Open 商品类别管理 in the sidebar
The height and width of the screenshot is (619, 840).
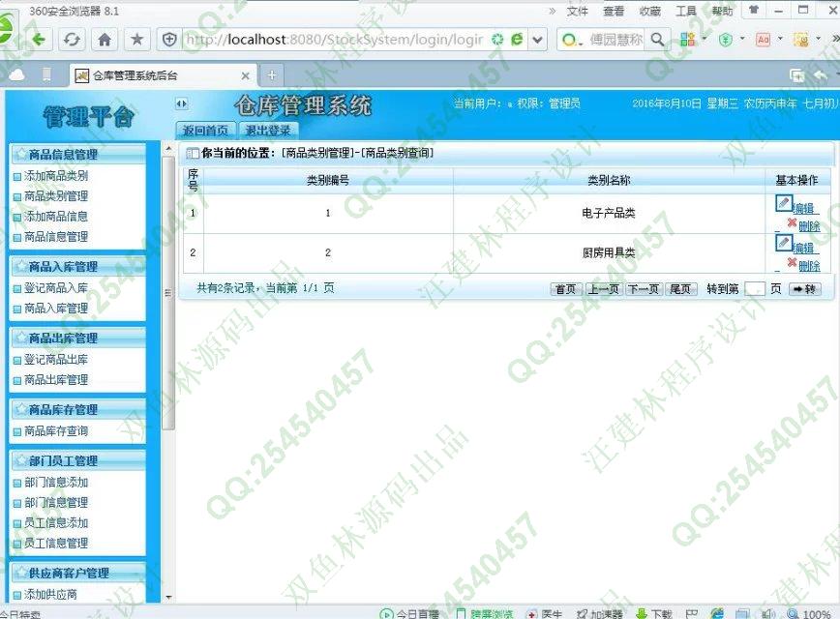pos(56,196)
